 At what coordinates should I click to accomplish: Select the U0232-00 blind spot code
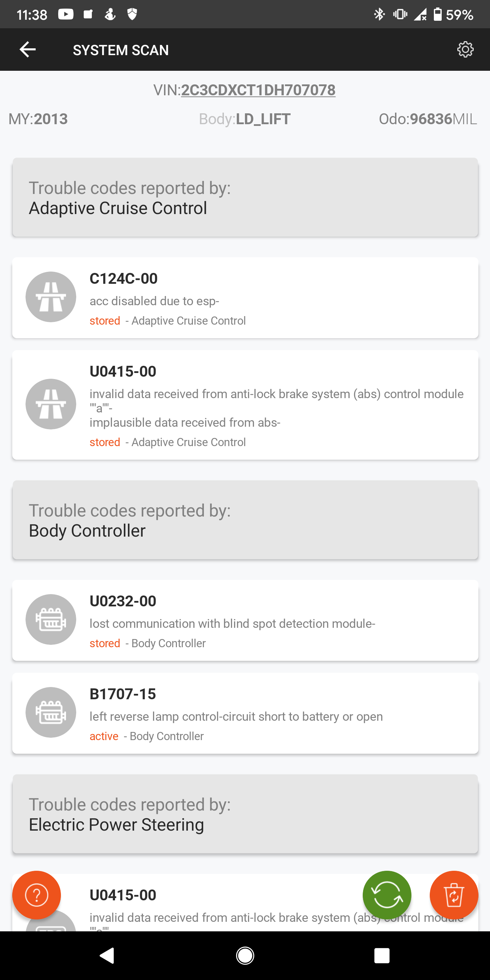coord(266,620)
